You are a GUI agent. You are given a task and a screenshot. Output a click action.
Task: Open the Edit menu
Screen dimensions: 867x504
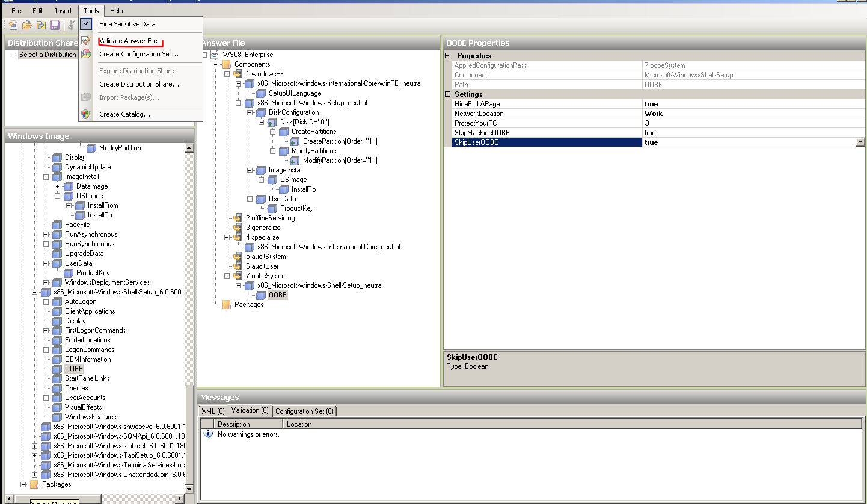point(38,11)
